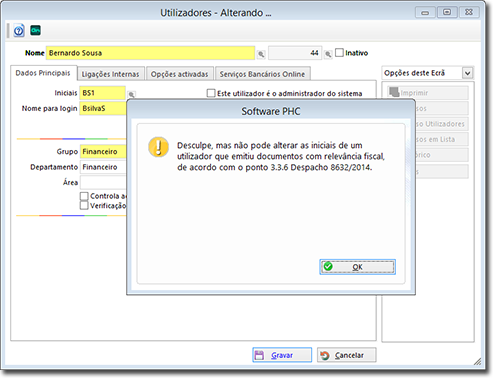This screenshot has width=496, height=382.
Task: Click the user number field showing 44
Action: coord(295,53)
